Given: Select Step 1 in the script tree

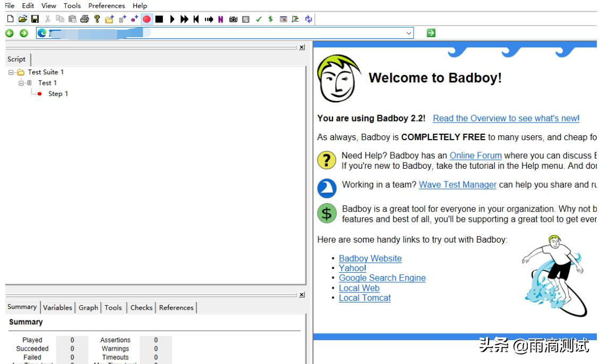Looking at the screenshot, I should point(58,94).
